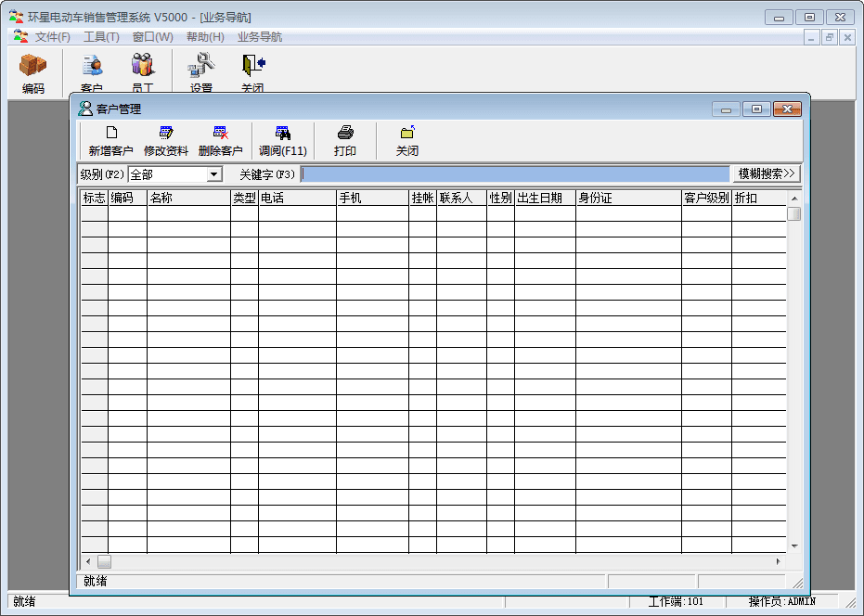
Task: Click the 名称 column header
Action: 188,198
